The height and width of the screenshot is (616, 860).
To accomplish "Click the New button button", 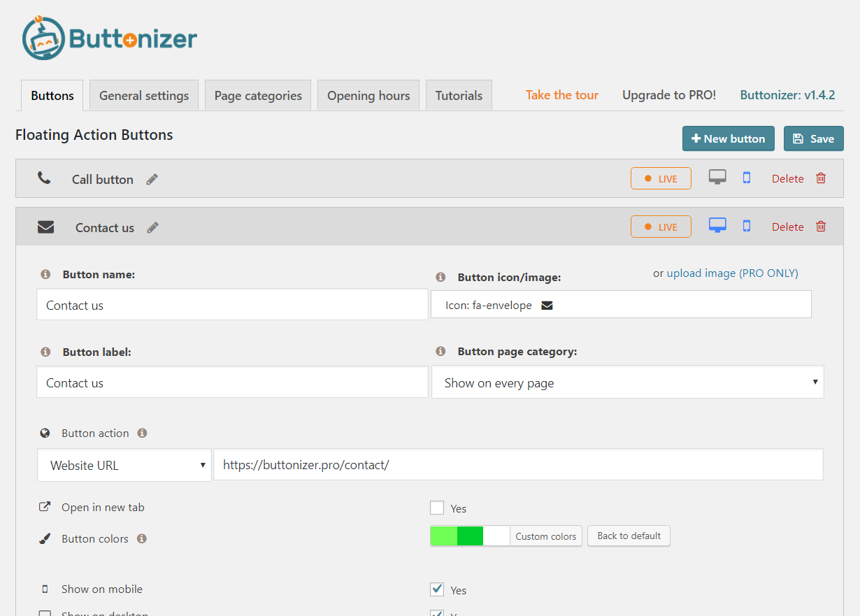I will (x=728, y=138).
